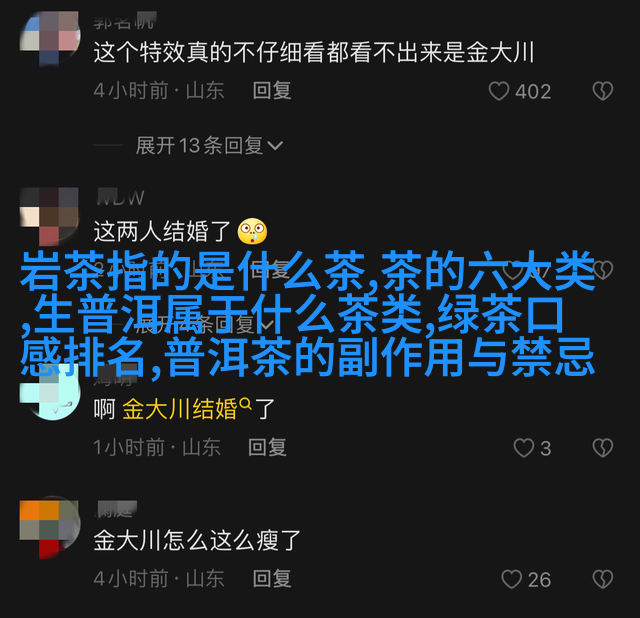
Task: Open the first commenter's avatar
Action: pyautogui.click(x=50, y=38)
